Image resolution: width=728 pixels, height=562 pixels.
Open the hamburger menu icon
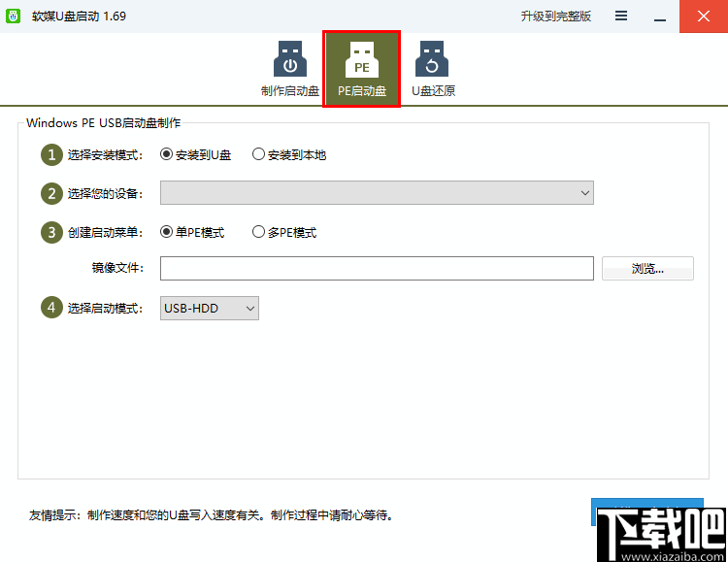tap(621, 16)
